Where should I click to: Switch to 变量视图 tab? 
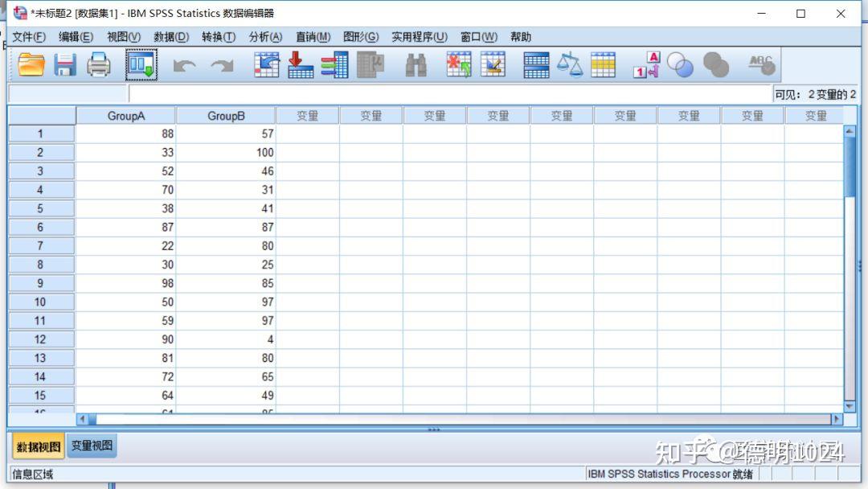(x=90, y=445)
